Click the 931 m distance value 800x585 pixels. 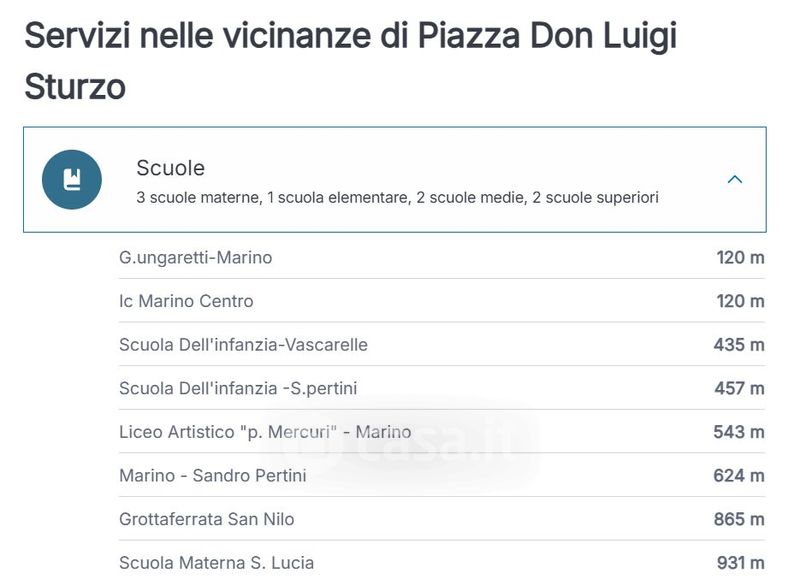(x=740, y=563)
